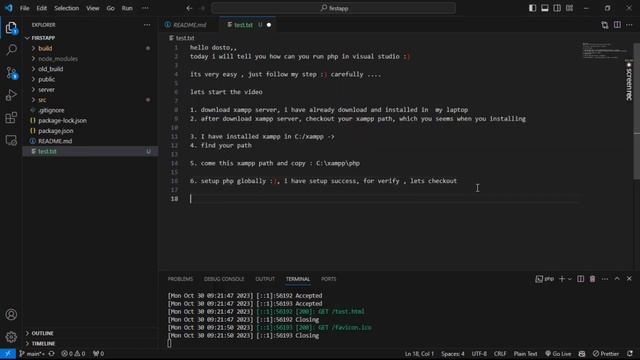
Task: Add a new terminal with plus icon
Action: 562,279
